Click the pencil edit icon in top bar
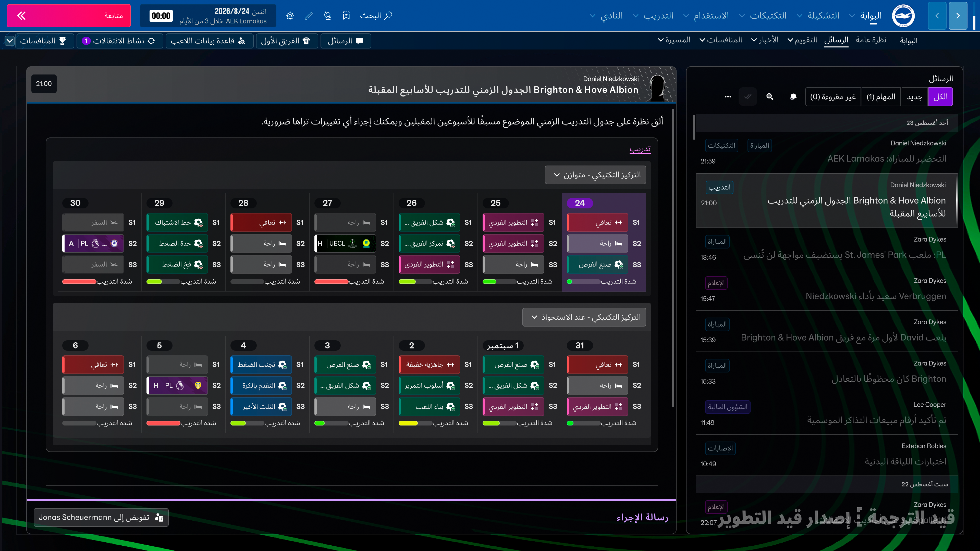The height and width of the screenshot is (551, 980). pos(309,16)
